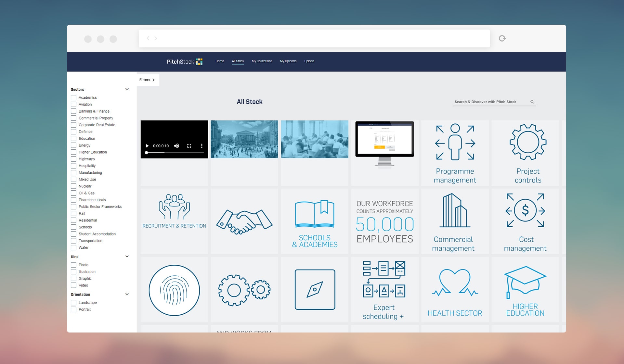The image size is (624, 364).
Task: Check the Video kind filter
Action: 74,285
